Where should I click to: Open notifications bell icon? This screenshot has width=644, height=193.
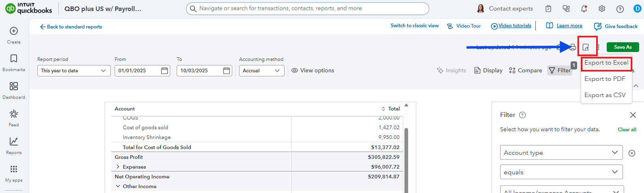(x=584, y=9)
